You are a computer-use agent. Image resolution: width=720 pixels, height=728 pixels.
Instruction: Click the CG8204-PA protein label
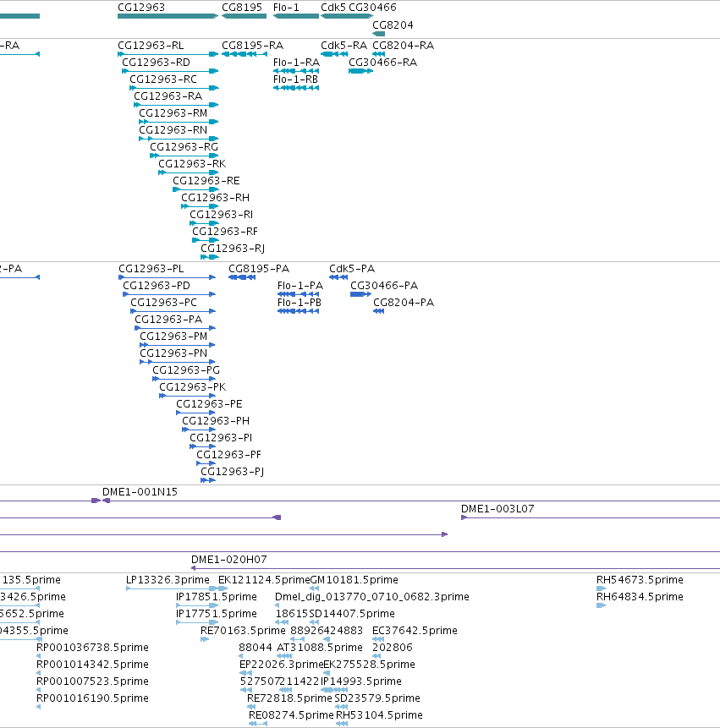pyautogui.click(x=404, y=303)
